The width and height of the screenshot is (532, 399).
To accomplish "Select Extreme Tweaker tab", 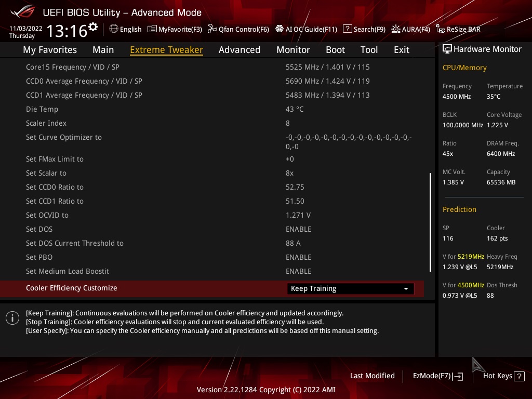I will pos(167,50).
